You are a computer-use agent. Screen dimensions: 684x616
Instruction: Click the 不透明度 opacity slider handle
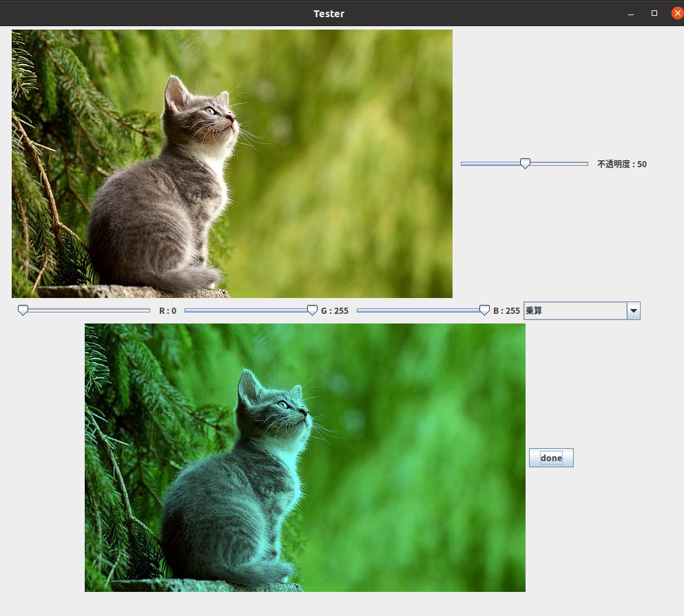(x=525, y=163)
